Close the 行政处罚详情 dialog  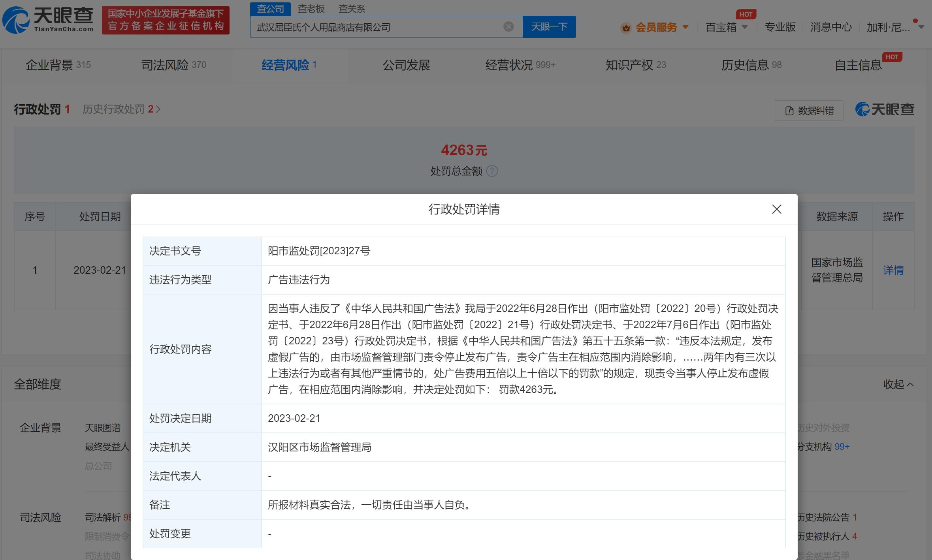pos(776,209)
